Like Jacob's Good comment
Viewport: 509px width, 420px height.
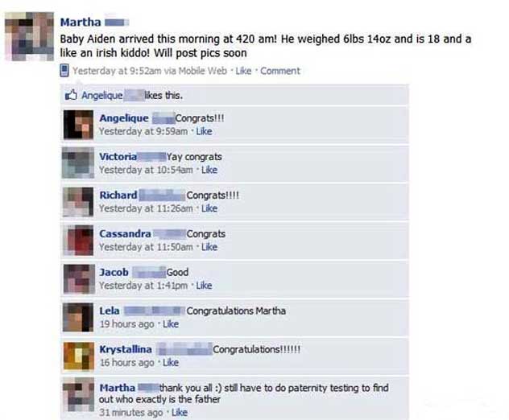205,286
